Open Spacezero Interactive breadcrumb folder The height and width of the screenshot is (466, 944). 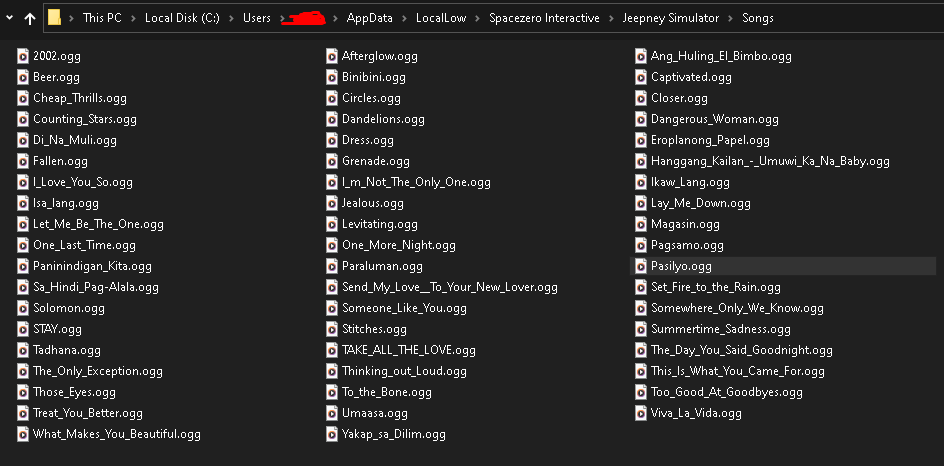coord(544,18)
